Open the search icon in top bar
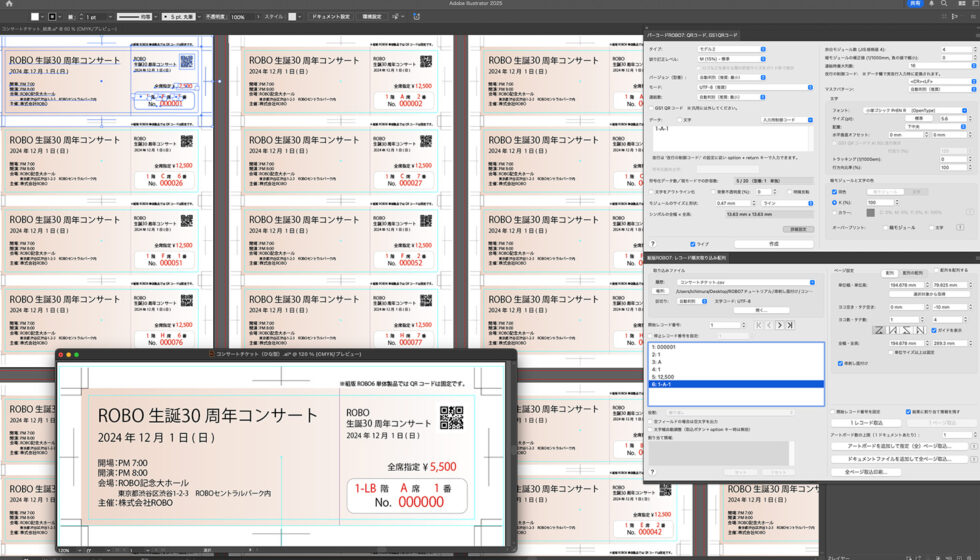Image resolution: width=980 pixels, height=560 pixels. 944,4
